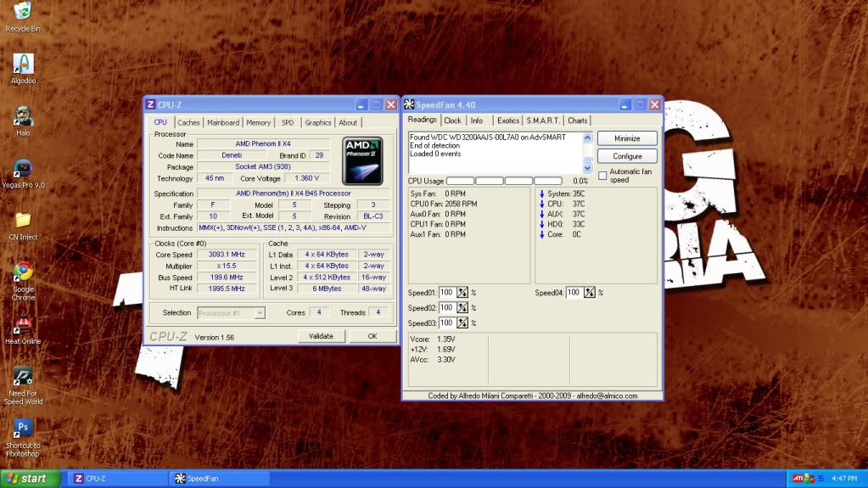Select the Readings tab in SpeedFan
The image size is (868, 488).
[x=423, y=120]
